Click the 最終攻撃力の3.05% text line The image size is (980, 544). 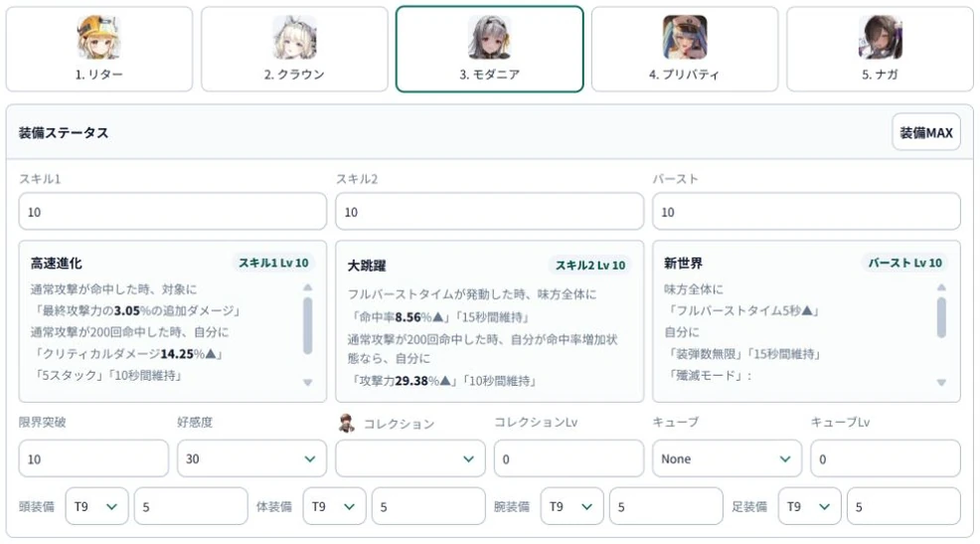pyautogui.click(x=137, y=310)
